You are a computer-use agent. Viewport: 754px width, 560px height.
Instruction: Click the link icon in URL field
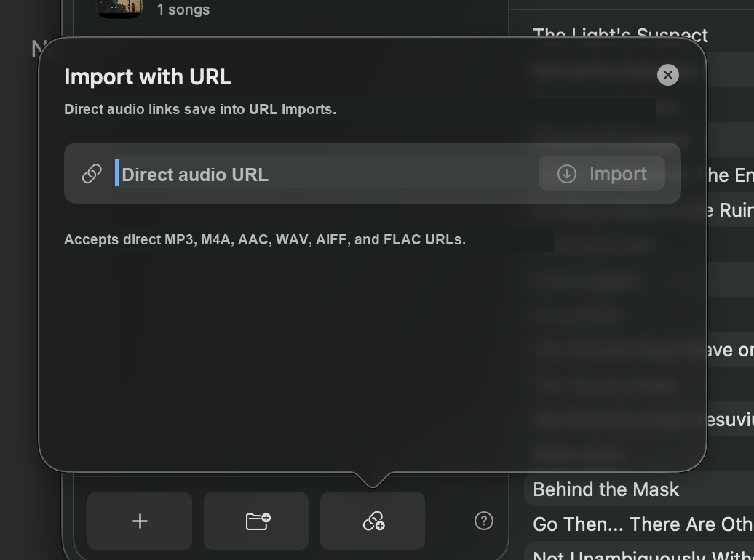(92, 174)
